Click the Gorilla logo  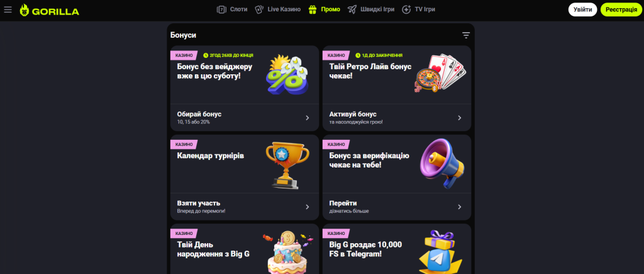[49, 10]
